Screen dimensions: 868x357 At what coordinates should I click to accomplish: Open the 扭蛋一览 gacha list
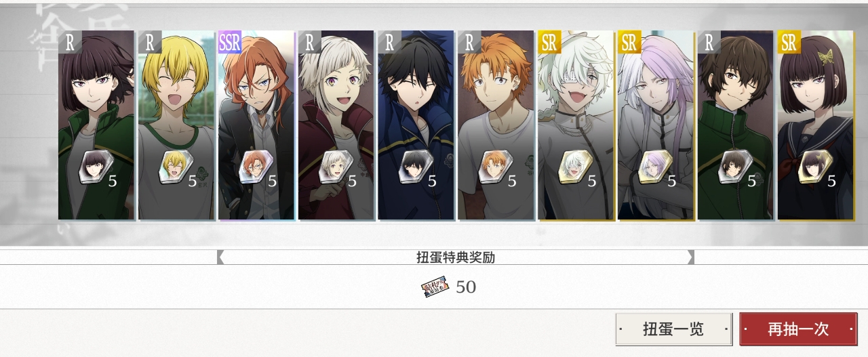673,329
